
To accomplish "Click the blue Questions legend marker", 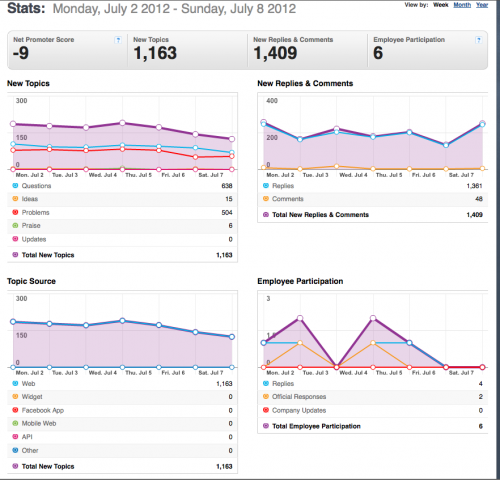I will click(x=15, y=186).
